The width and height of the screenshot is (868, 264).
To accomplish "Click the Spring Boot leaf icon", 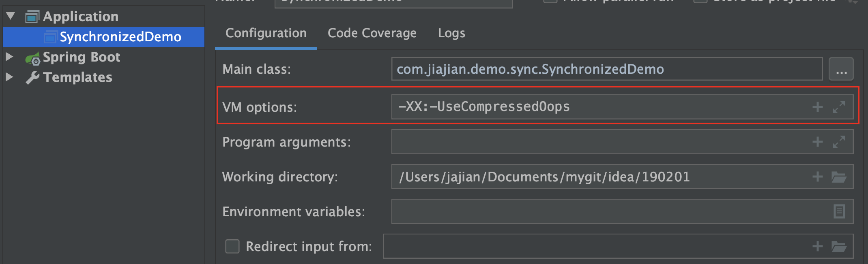I will coord(32,58).
